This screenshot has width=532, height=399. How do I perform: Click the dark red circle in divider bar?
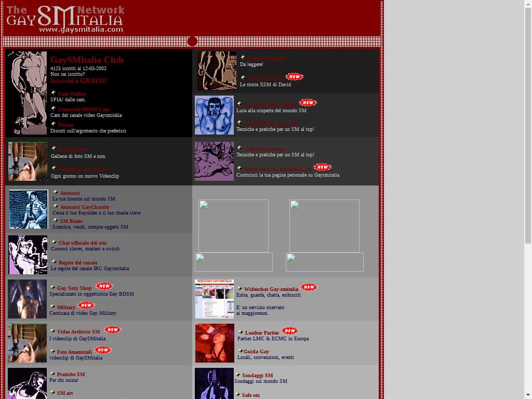(x=192, y=42)
